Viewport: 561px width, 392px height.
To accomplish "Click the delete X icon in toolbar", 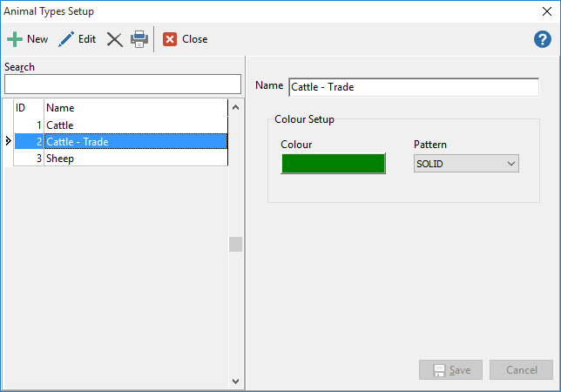I will point(114,39).
